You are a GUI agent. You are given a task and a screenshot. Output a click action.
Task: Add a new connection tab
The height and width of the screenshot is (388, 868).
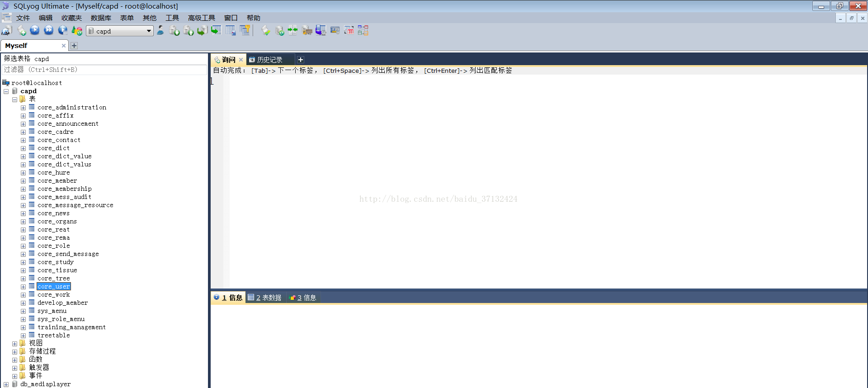click(x=74, y=46)
